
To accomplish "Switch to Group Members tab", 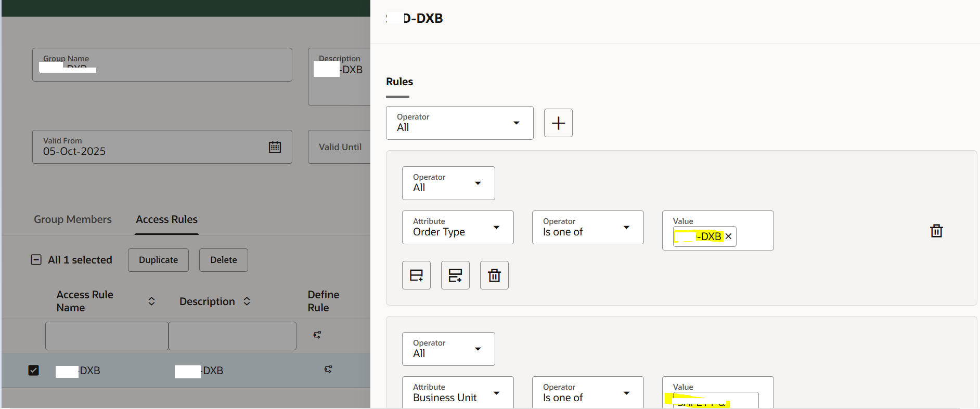I will 73,219.
